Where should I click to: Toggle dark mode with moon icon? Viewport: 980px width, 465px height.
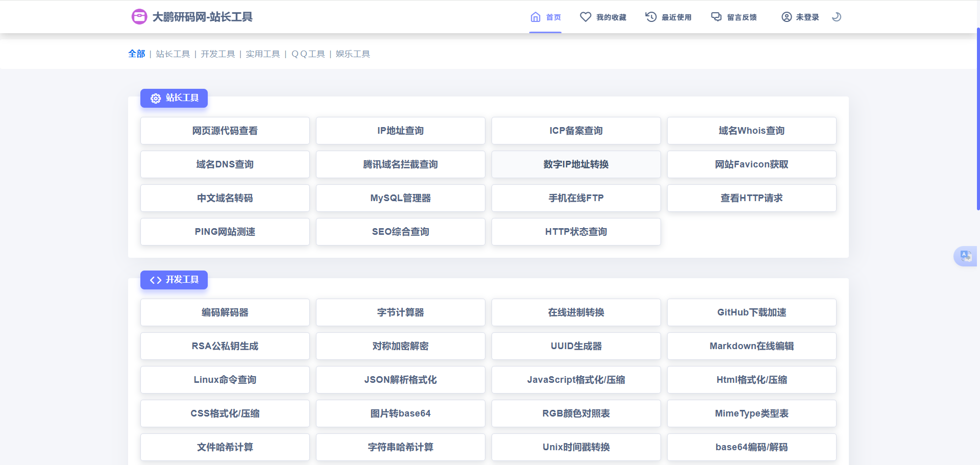coord(836,17)
